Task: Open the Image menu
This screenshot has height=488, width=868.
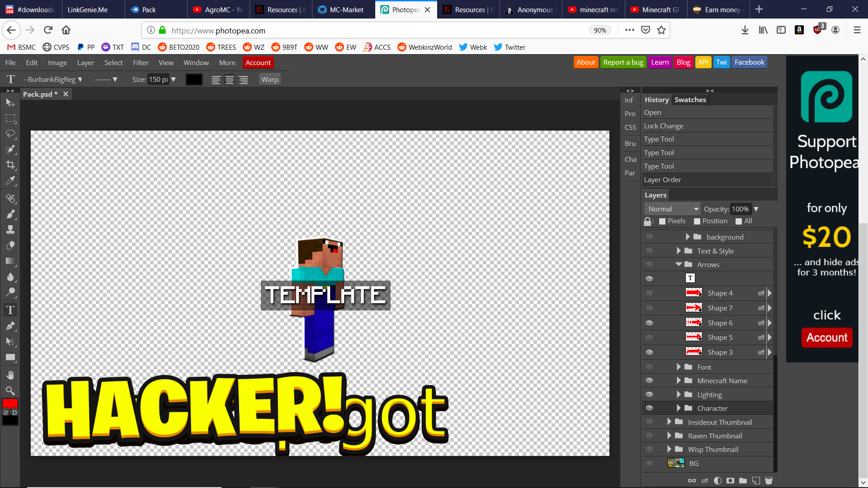Action: pyautogui.click(x=57, y=62)
